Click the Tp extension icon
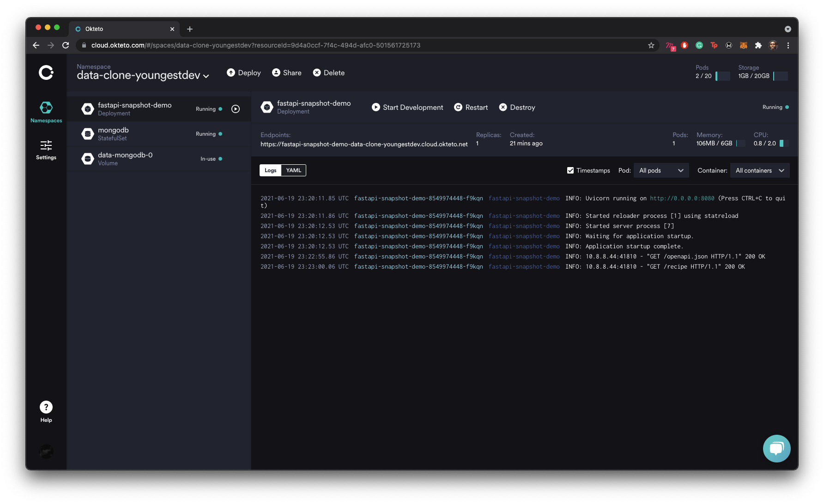Viewport: 824px width, 504px height. pyautogui.click(x=714, y=45)
